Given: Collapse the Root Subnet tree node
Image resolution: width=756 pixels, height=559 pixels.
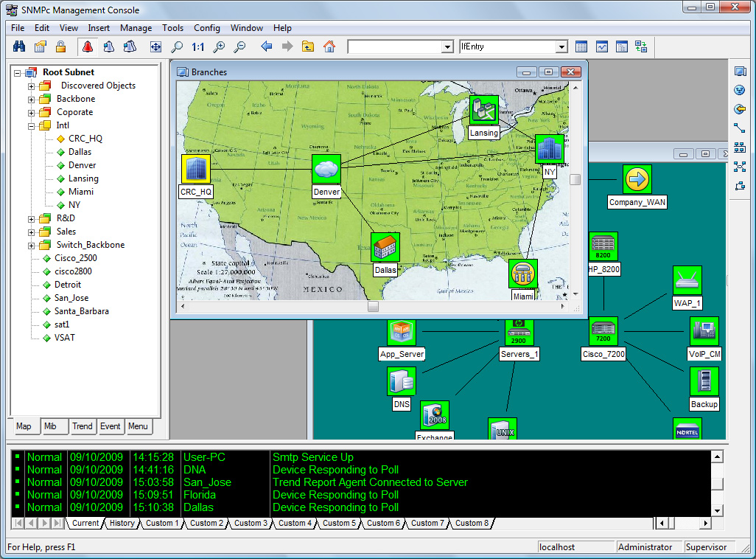Looking at the screenshot, I should (x=18, y=73).
